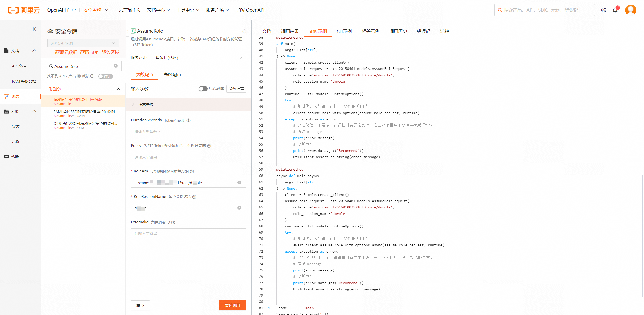Show help for DurationSeconds parameter
Image resolution: width=644 pixels, height=315 pixels.
click(189, 120)
